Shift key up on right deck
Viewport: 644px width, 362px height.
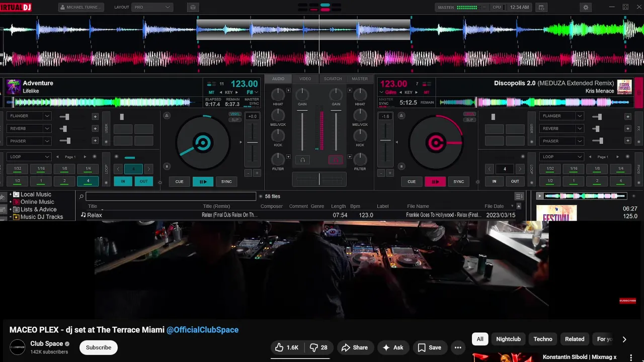[417, 93]
